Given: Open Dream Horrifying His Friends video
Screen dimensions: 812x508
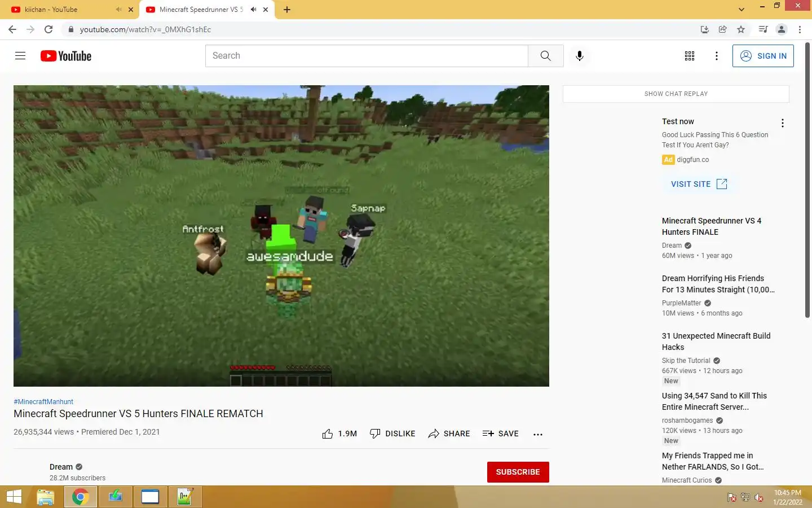Looking at the screenshot, I should tap(718, 284).
